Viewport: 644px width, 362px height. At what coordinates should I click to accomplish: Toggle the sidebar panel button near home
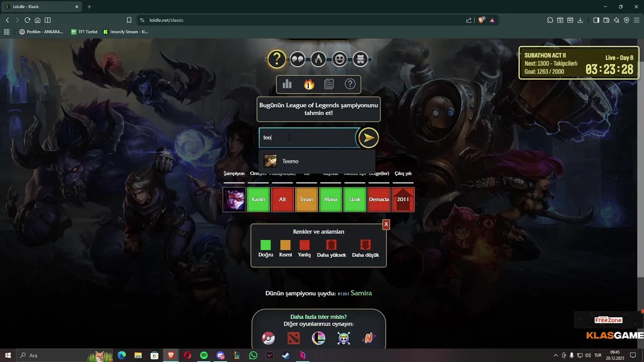tap(47, 20)
